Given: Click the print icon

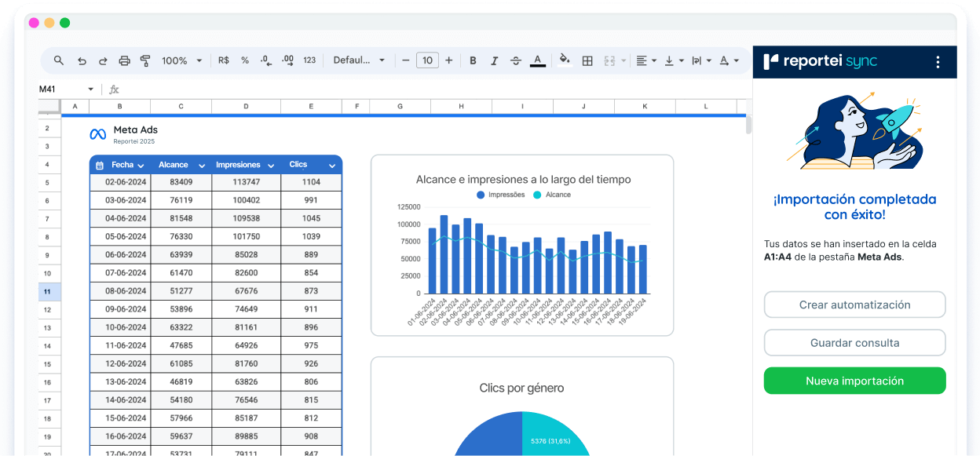Looking at the screenshot, I should [124, 60].
